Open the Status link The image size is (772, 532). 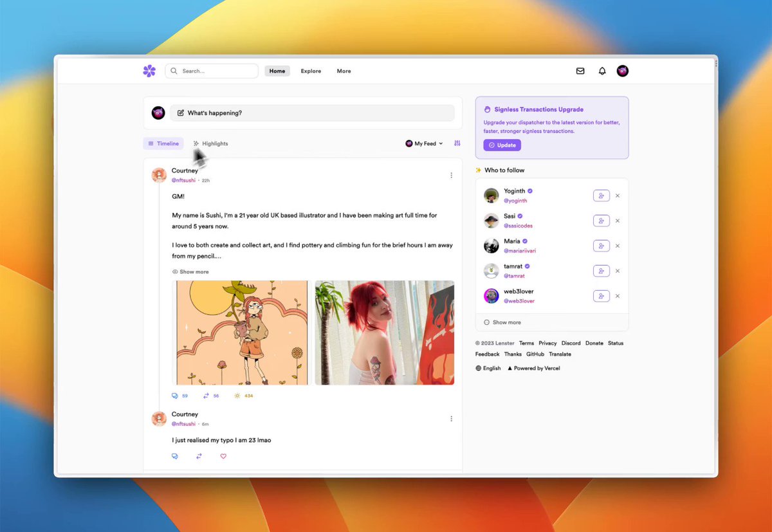click(x=616, y=344)
